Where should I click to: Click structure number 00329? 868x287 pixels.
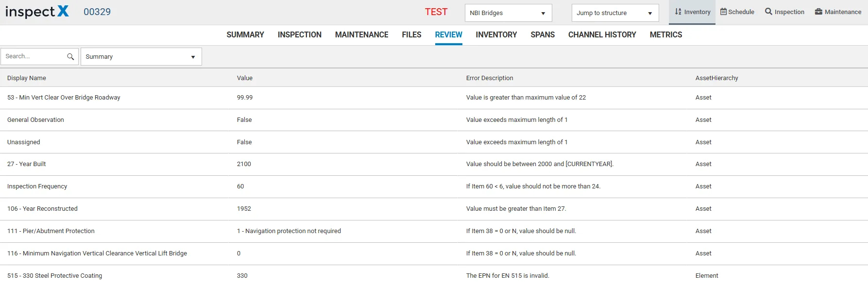coord(97,12)
